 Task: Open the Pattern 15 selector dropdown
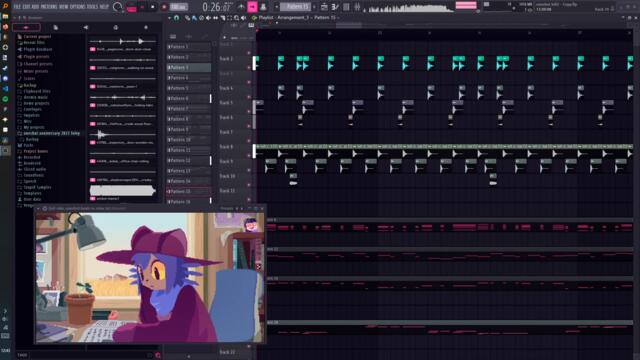pos(297,7)
